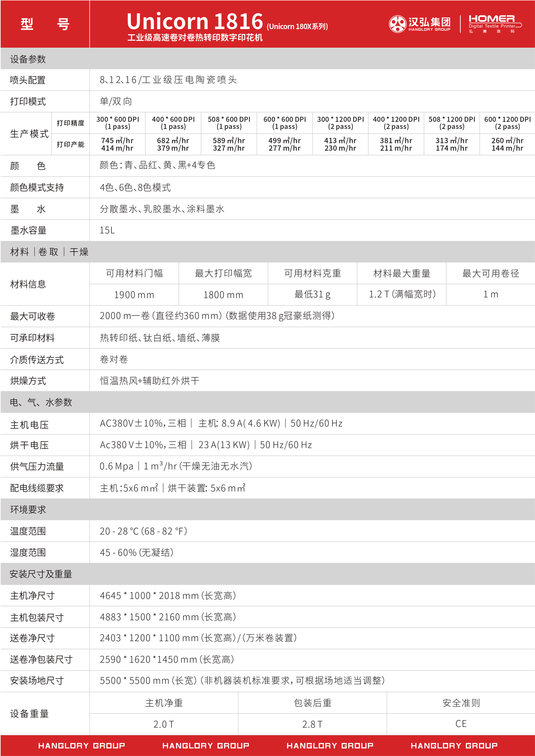Click the 600 * 1200 DPI (2 pass) cell
This screenshot has height=756, width=535.
click(507, 123)
